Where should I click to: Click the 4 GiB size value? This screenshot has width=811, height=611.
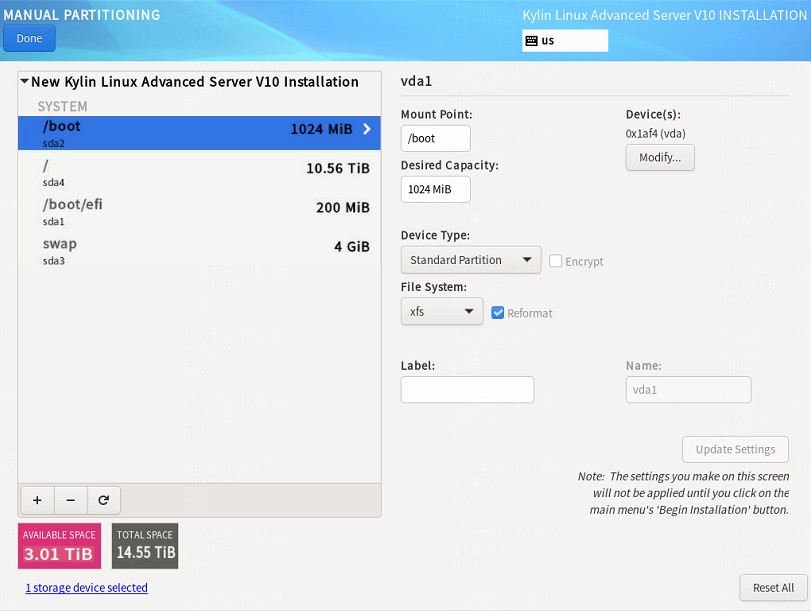pyautogui.click(x=352, y=247)
